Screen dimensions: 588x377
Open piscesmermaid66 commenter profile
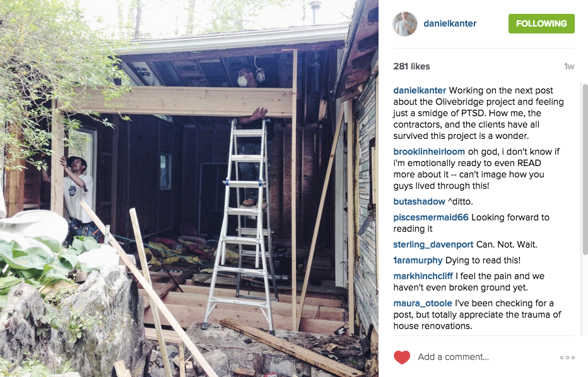[431, 217]
